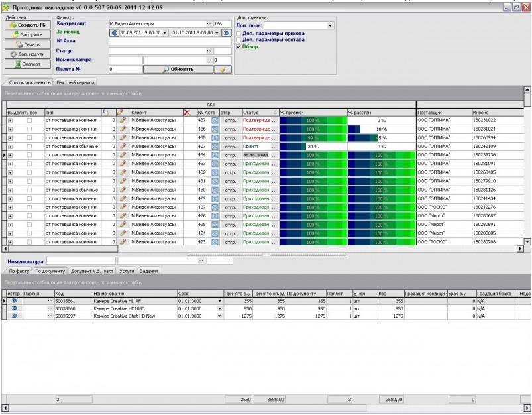Viewport: 532px width, 415px height.
Task: Click pencil edit icon for act 437
Action: [123, 120]
